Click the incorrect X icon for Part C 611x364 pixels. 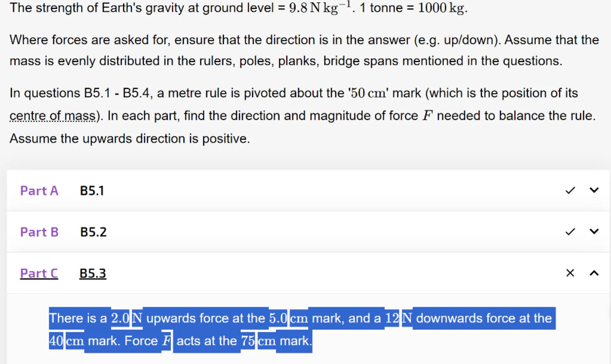(570, 273)
